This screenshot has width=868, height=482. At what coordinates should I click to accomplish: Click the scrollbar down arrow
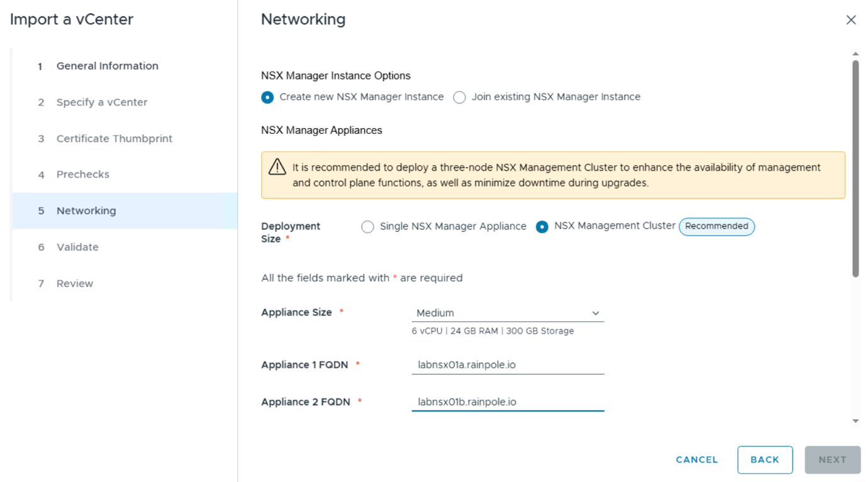(856, 421)
